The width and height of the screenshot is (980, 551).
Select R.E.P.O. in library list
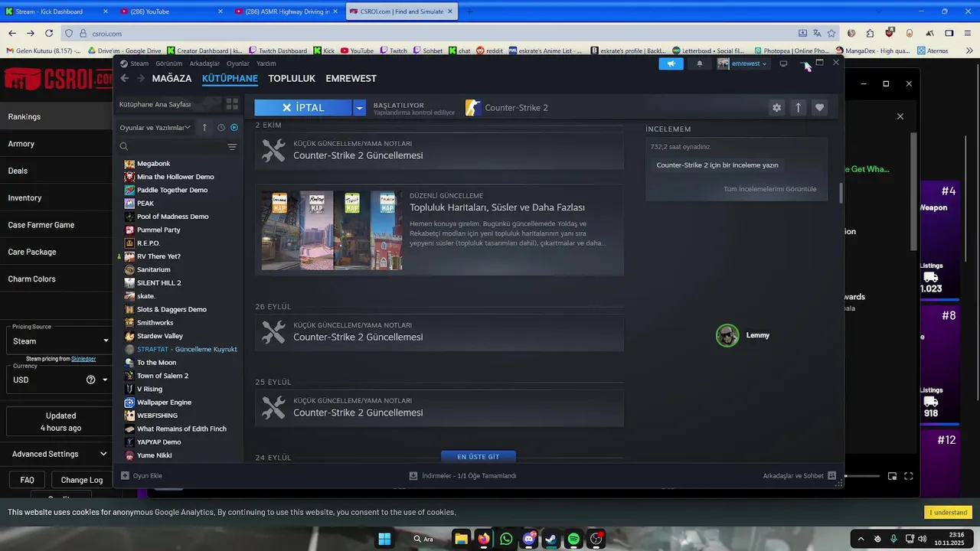coord(148,243)
